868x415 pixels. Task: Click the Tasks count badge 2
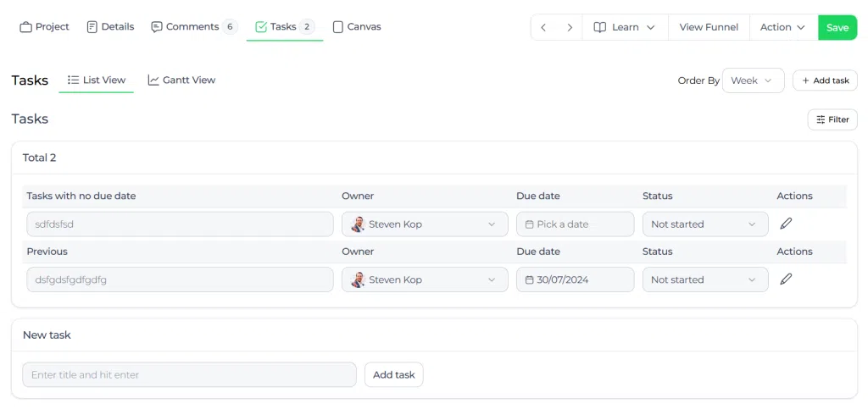[x=307, y=26]
